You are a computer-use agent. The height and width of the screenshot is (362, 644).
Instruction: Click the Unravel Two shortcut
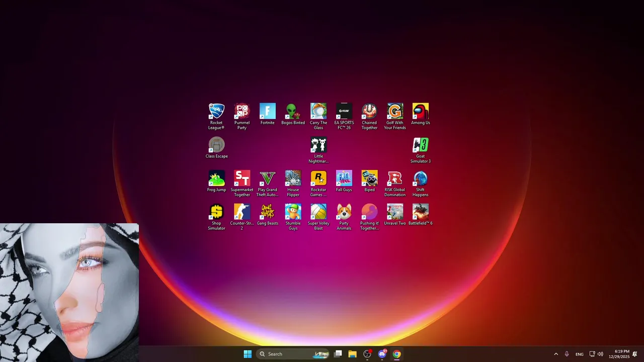[395, 215]
